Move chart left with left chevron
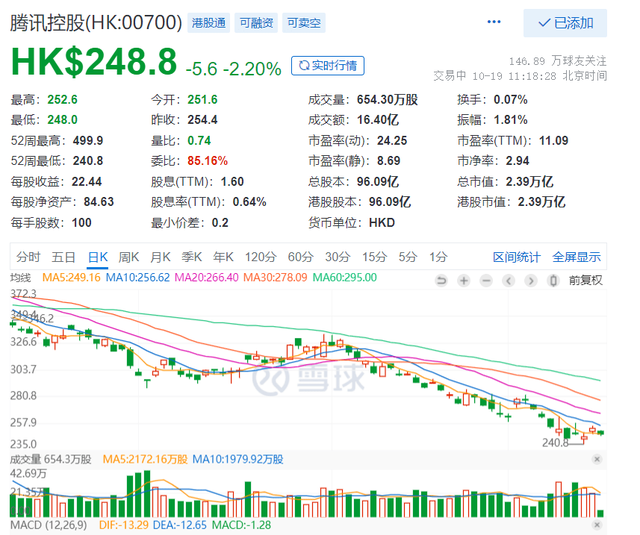This screenshot has width=640, height=535. 509,281
